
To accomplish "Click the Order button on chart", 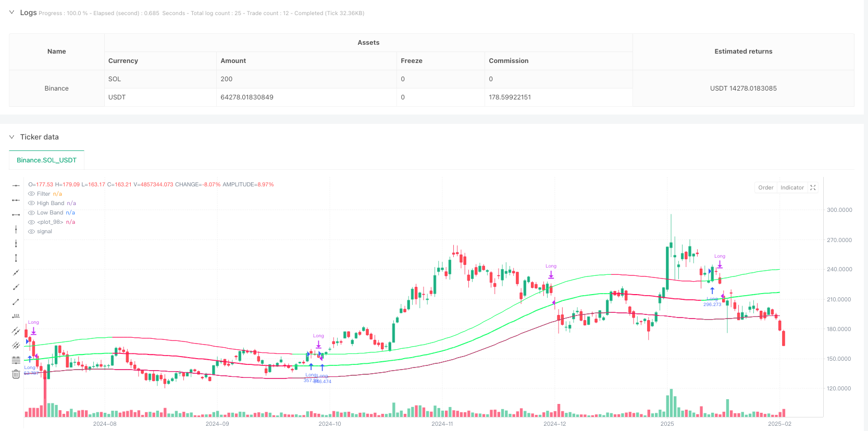I will pos(765,188).
